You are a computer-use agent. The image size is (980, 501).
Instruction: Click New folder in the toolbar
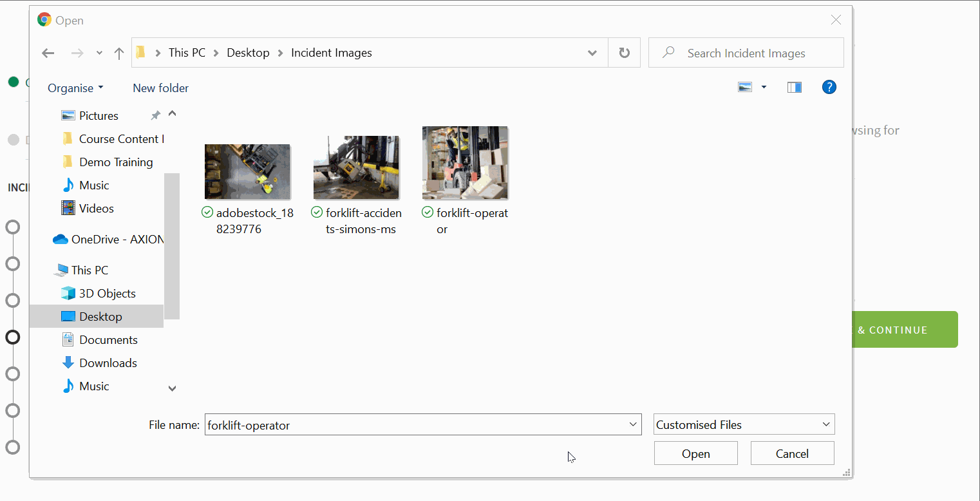click(x=160, y=88)
